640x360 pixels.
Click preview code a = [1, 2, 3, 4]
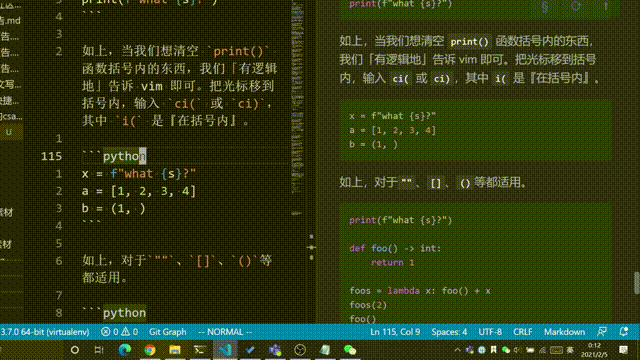(393, 130)
